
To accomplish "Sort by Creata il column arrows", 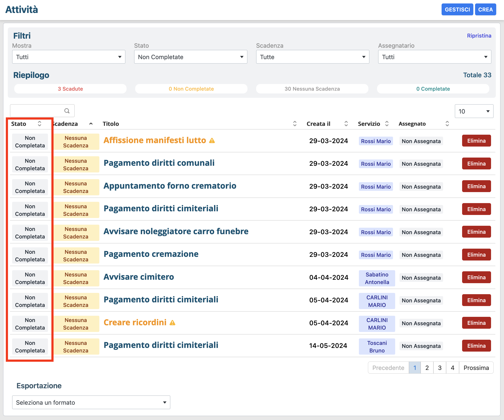I will coord(346,124).
